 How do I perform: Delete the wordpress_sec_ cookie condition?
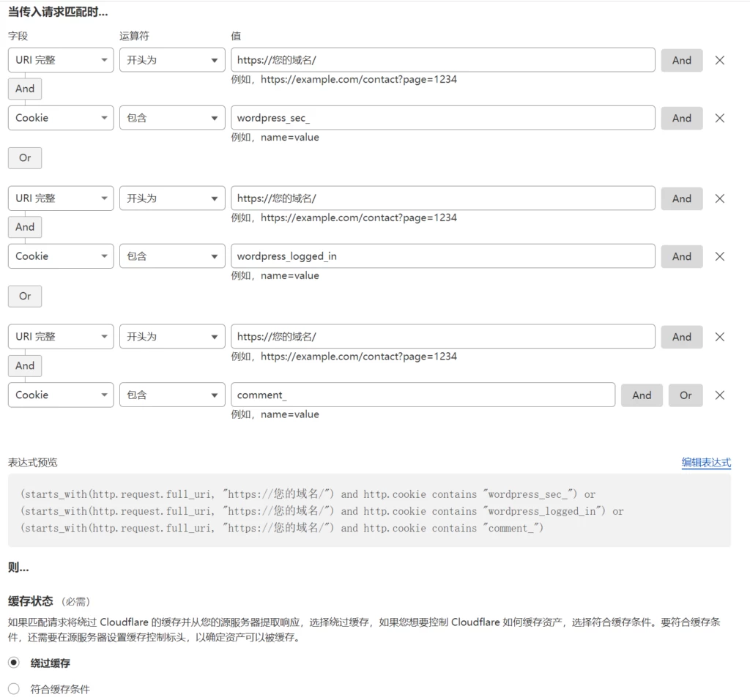click(719, 118)
